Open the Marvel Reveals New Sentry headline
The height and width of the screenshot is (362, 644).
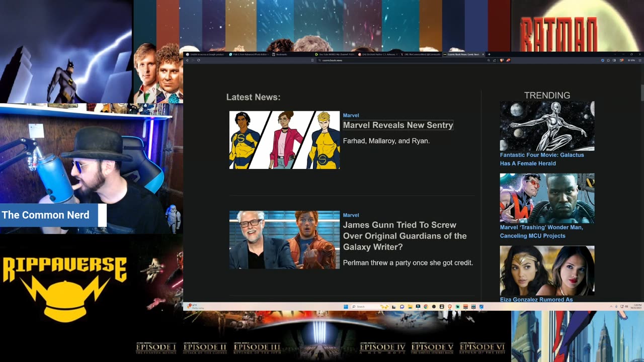click(398, 125)
